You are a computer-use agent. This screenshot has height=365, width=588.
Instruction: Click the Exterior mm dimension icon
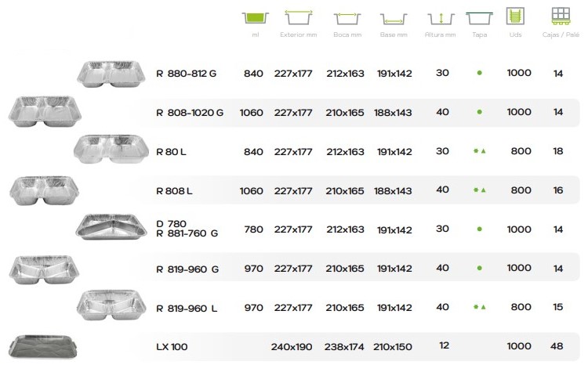299,17
